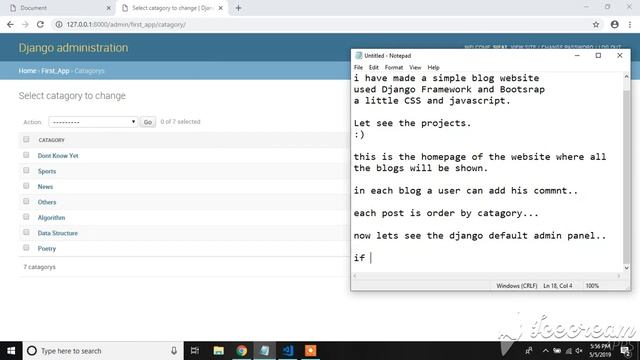Open Task View on the taskbar
The width and height of the screenshot is (640, 360).
coord(195,351)
